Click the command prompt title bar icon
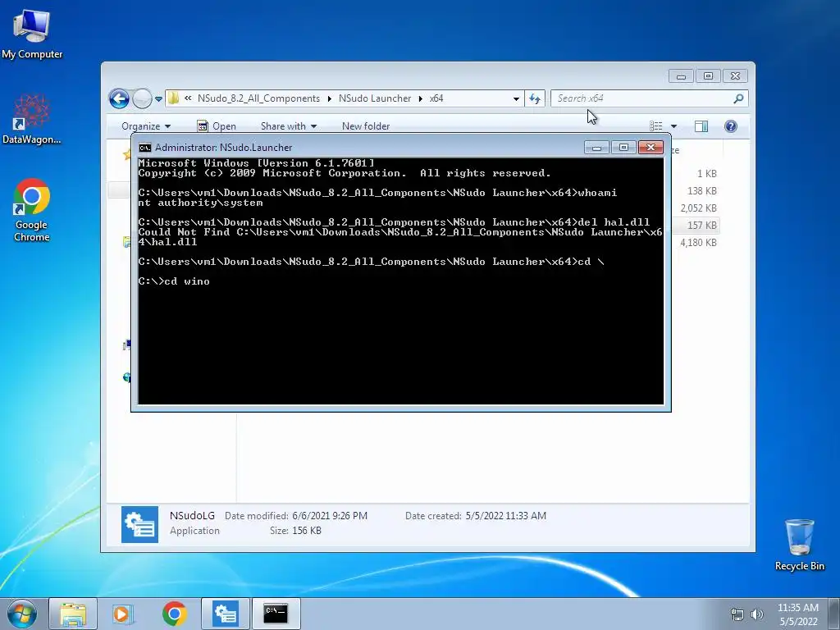Screen dimensions: 840x630 pos(144,148)
